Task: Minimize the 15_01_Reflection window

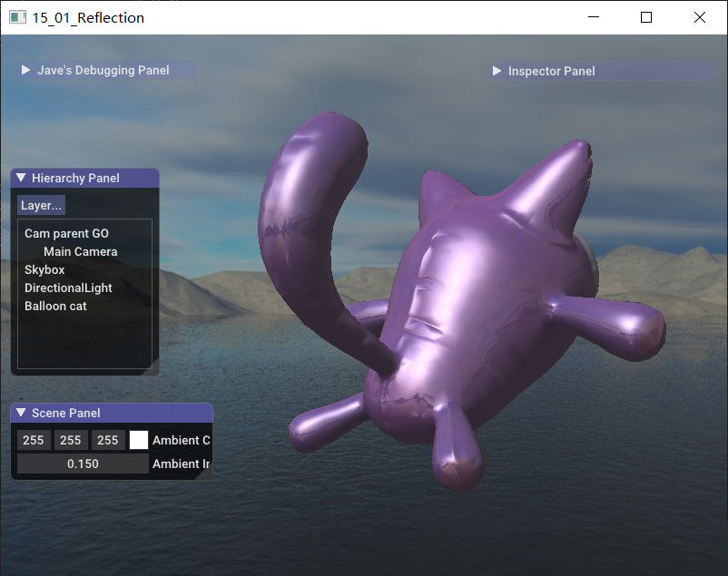Action: (x=594, y=17)
